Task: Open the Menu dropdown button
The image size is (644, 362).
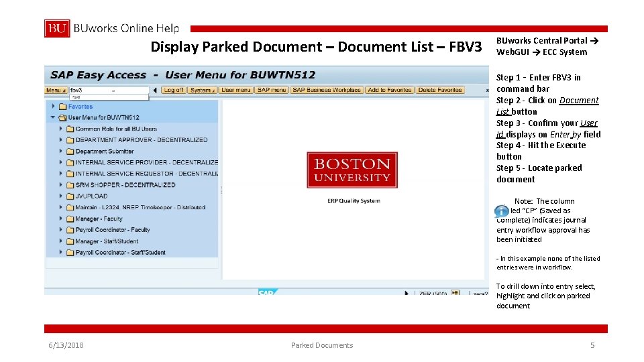Action: (56, 90)
